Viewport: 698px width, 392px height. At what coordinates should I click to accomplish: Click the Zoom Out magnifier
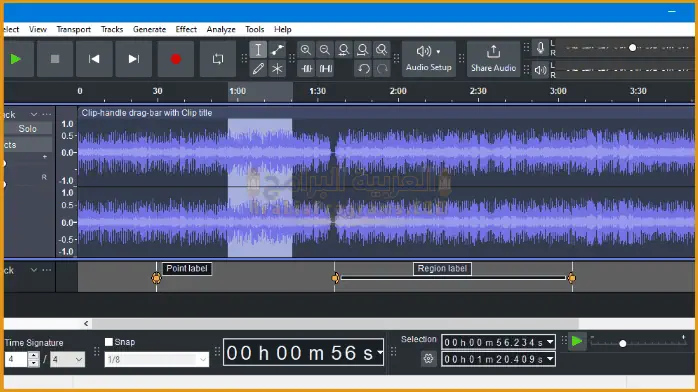(x=325, y=50)
